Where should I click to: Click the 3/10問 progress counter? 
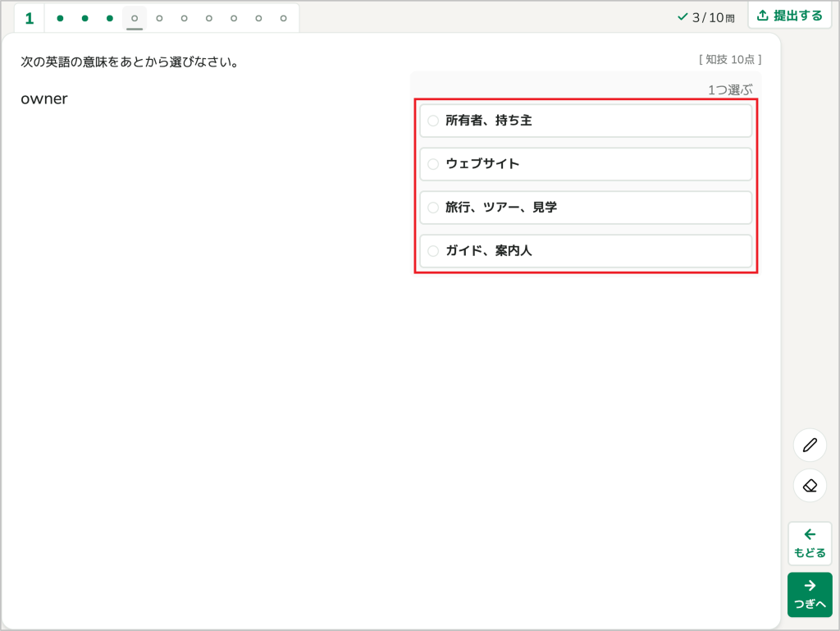[706, 18]
